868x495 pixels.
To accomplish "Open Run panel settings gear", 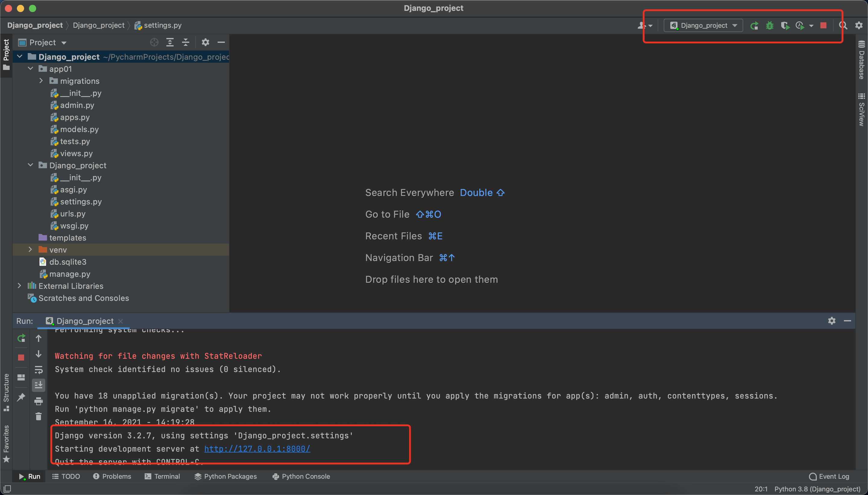I will 831,320.
